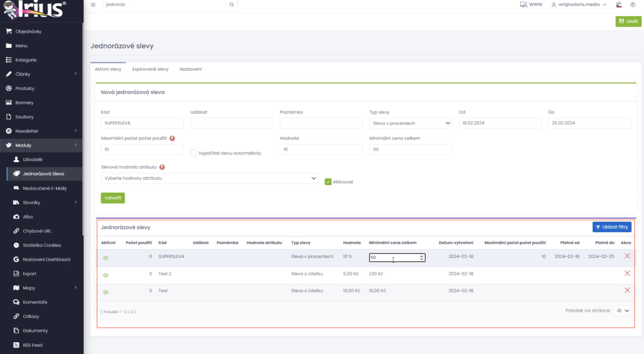This screenshot has width=644, height=354.
Task: Click the Ukázat filtry button
Action: [x=612, y=227]
